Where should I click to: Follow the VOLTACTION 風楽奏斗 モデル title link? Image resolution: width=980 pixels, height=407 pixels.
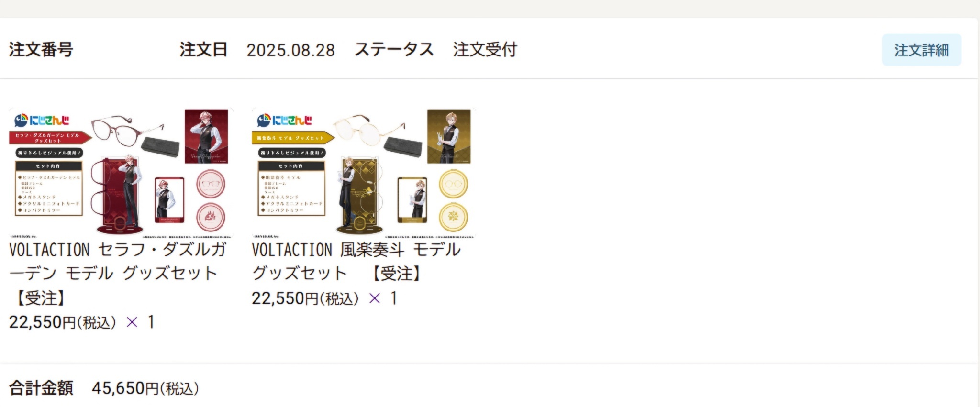point(356,262)
